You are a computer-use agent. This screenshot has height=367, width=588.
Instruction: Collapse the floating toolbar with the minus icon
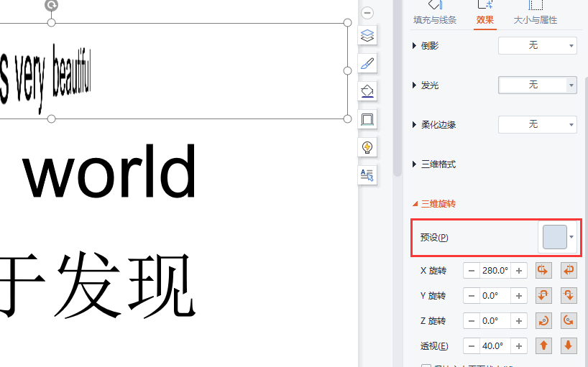(x=367, y=13)
